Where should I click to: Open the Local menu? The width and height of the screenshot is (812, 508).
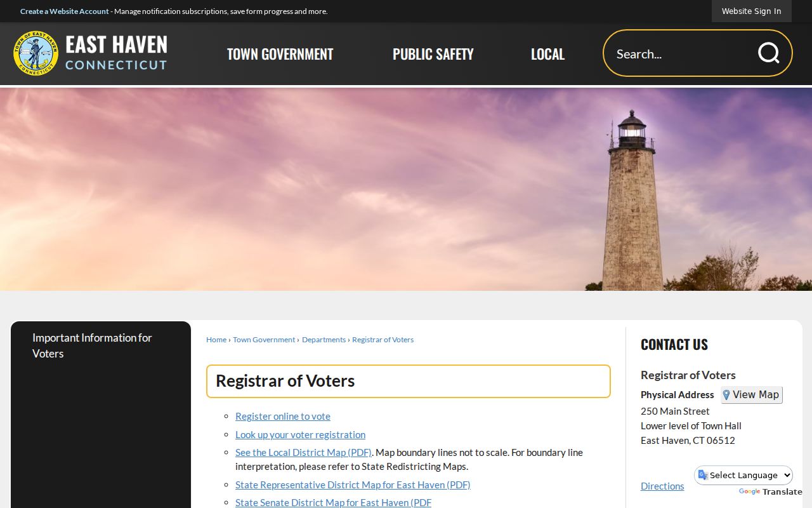click(x=547, y=54)
